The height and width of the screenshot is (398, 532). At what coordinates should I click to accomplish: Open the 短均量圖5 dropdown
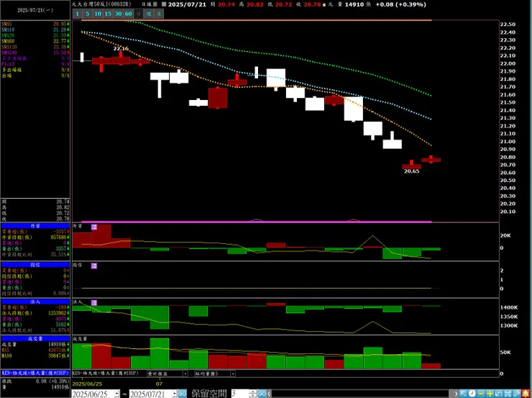pos(233,374)
